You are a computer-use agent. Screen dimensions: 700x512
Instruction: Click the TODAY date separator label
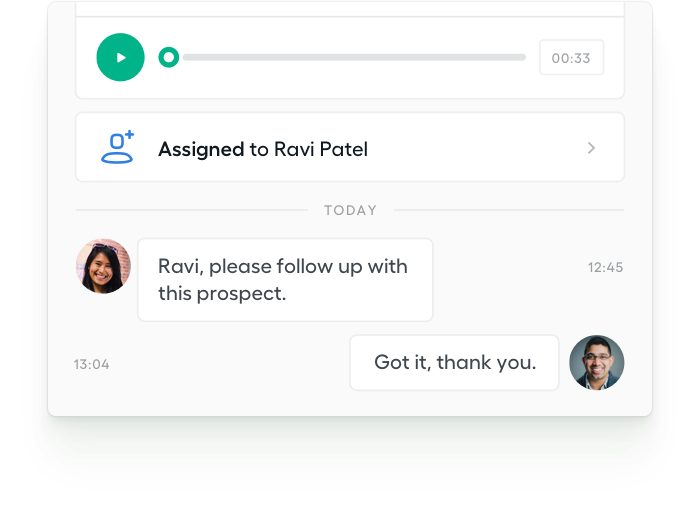click(x=350, y=210)
